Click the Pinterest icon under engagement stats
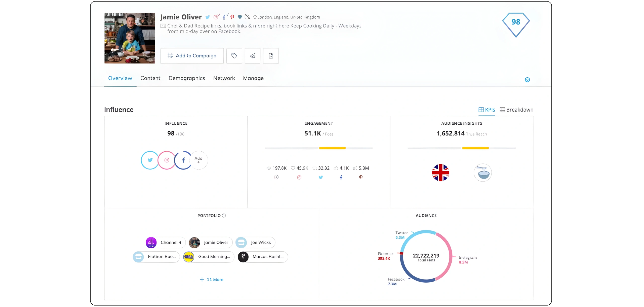Screen dimensions: 644x307 361,177
